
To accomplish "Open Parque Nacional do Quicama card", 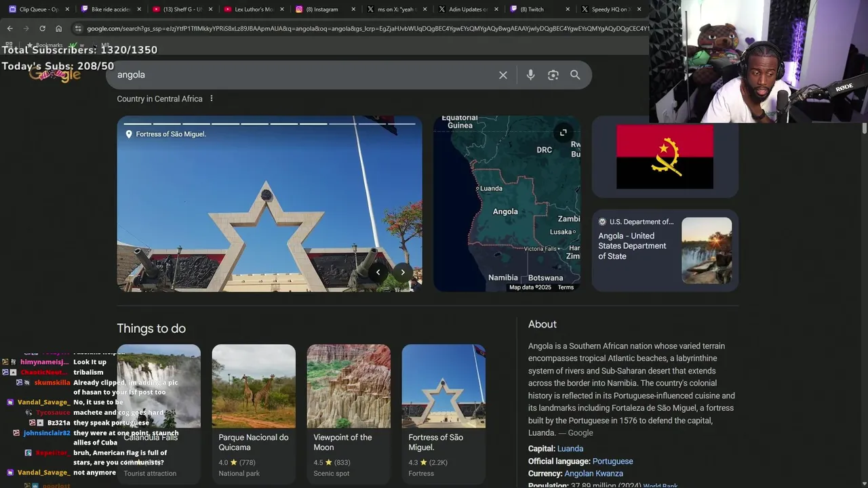I will pyautogui.click(x=254, y=414).
